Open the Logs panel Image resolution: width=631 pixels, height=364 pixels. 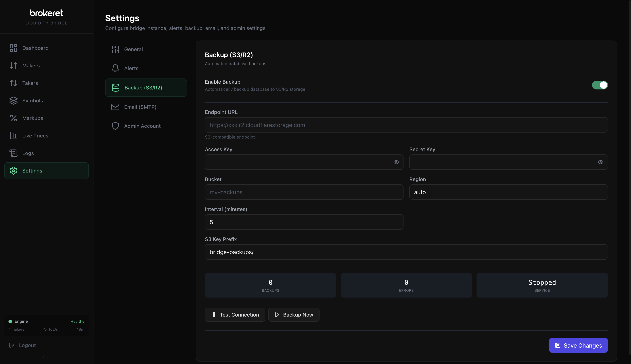point(28,153)
